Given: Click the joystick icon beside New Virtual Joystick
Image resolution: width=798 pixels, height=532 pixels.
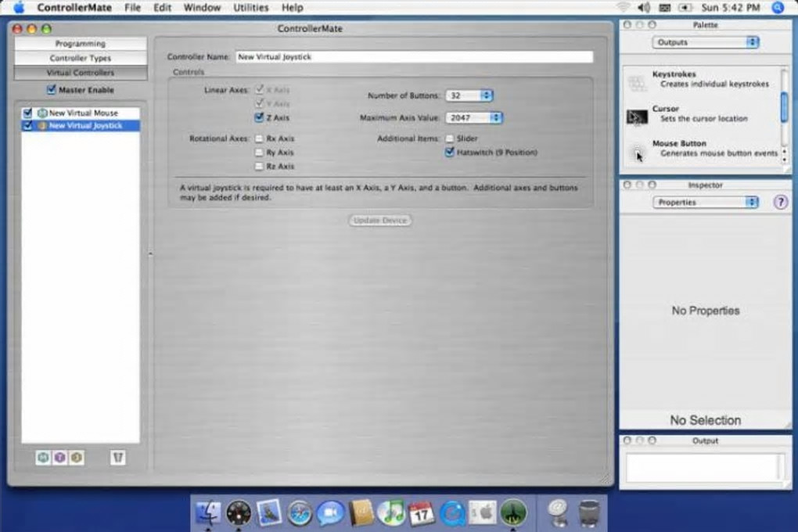Looking at the screenshot, I should (x=42, y=126).
